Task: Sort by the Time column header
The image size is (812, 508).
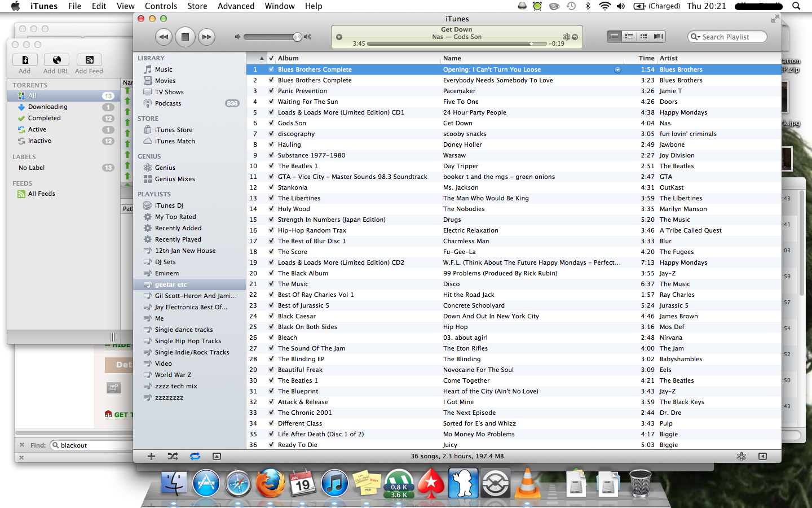Action: (x=646, y=58)
